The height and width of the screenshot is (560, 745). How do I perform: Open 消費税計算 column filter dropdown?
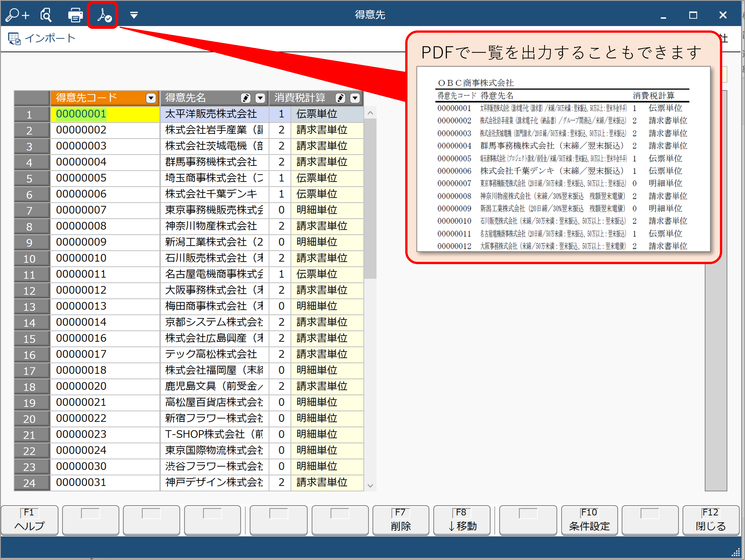point(355,98)
